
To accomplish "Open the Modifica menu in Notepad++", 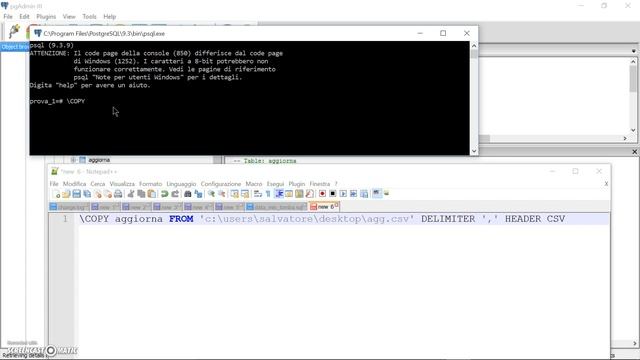I will pos(74,184).
